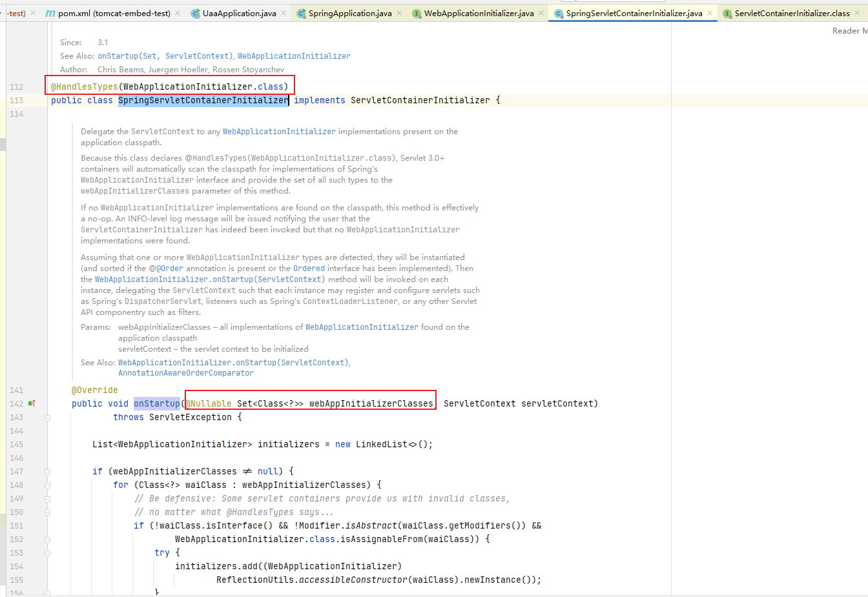Open the Ordered interface documentation link

[309, 268]
